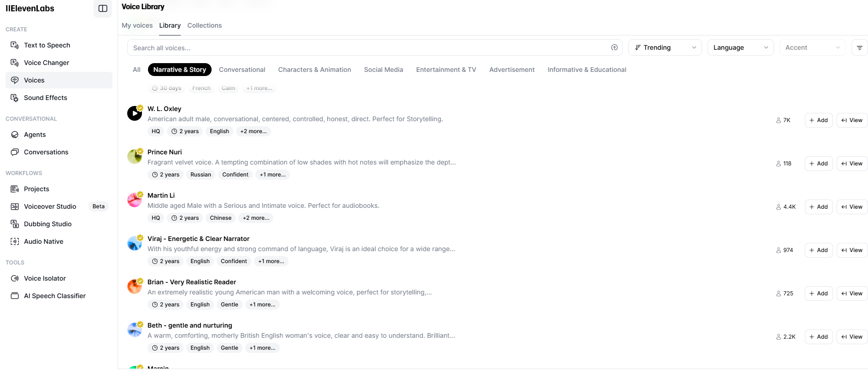Collapse the sidebar using the panel icon
This screenshot has height=370, width=868.
tap(103, 8)
